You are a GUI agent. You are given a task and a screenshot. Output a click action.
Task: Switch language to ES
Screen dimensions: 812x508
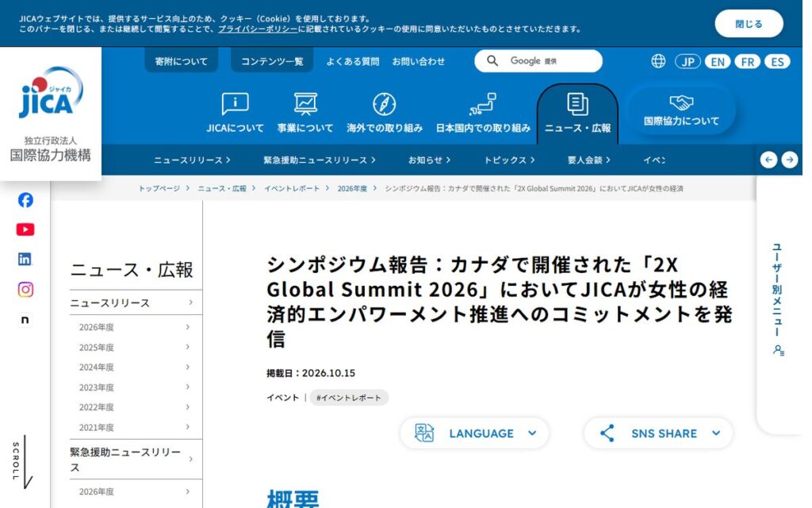point(777,62)
